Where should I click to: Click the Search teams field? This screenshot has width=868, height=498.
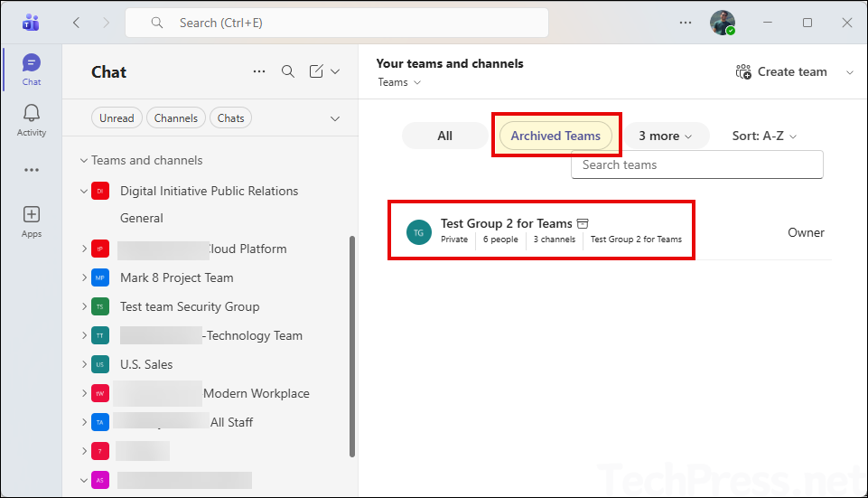point(697,165)
